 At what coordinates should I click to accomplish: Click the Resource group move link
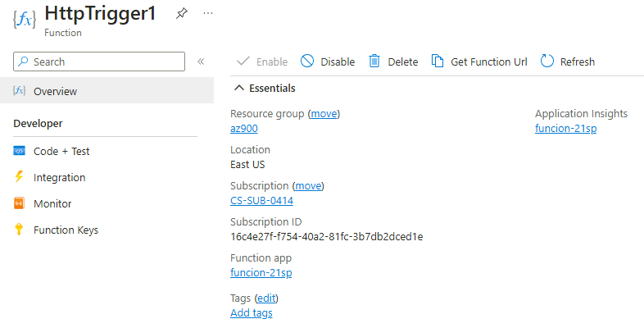click(324, 114)
